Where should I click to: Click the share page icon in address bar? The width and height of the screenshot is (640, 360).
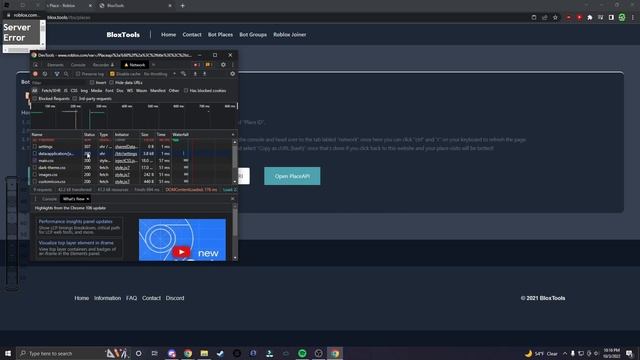[544, 18]
